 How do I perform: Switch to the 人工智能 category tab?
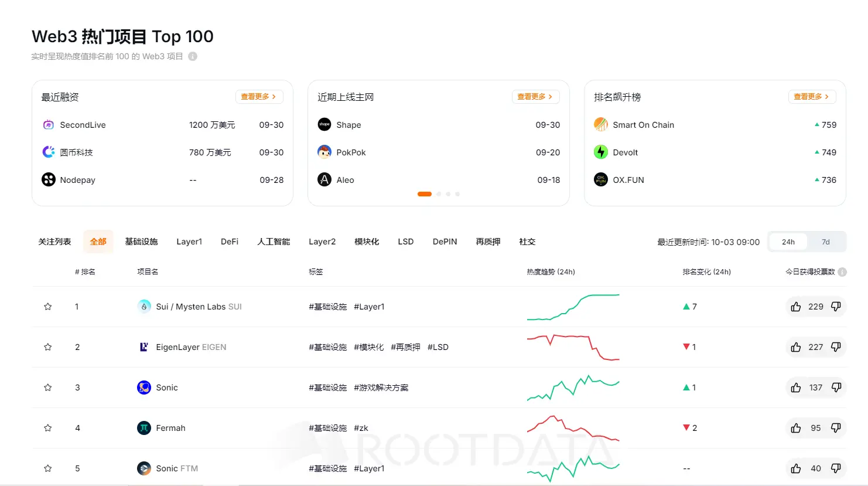tap(273, 241)
